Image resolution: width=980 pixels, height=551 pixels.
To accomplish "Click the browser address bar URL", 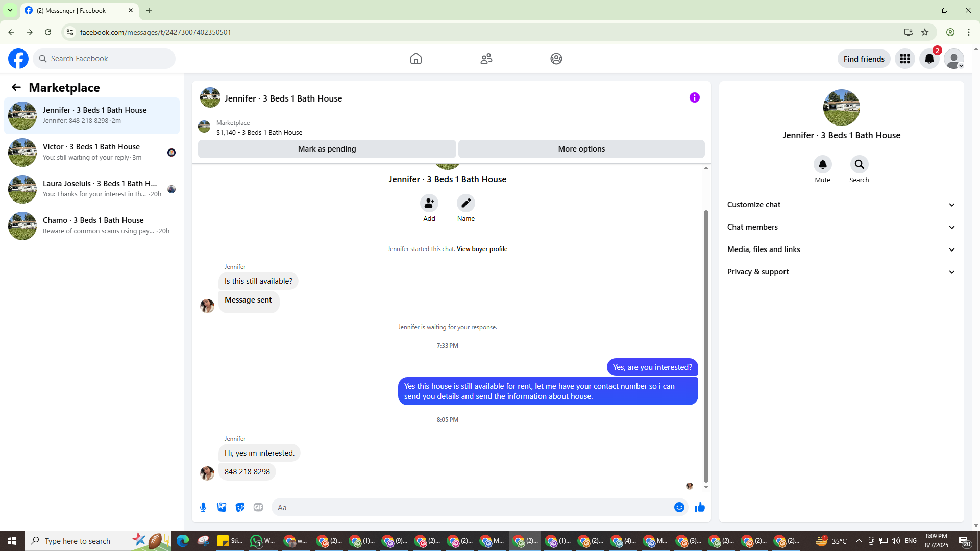I will pos(155,32).
